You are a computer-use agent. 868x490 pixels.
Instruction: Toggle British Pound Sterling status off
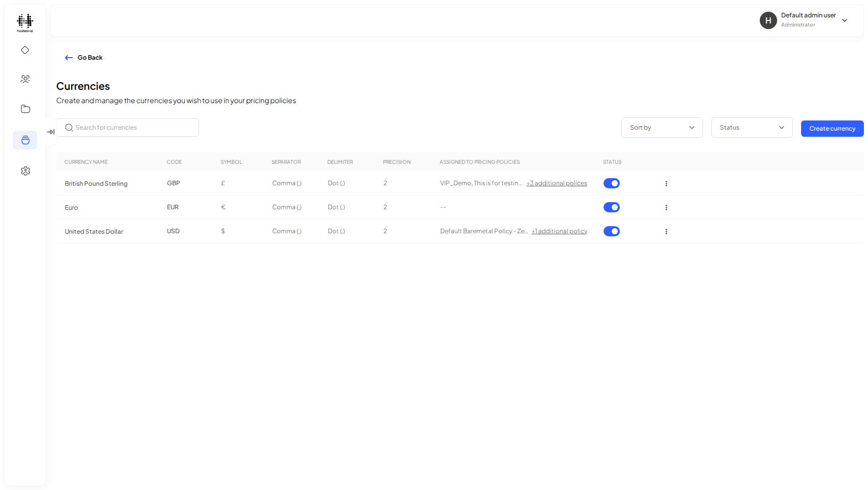click(x=612, y=183)
